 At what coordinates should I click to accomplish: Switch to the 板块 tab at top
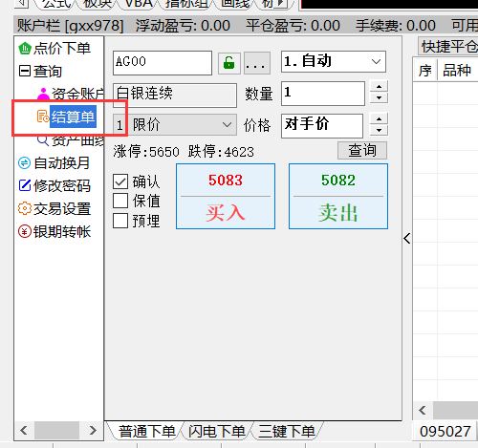[x=98, y=4]
